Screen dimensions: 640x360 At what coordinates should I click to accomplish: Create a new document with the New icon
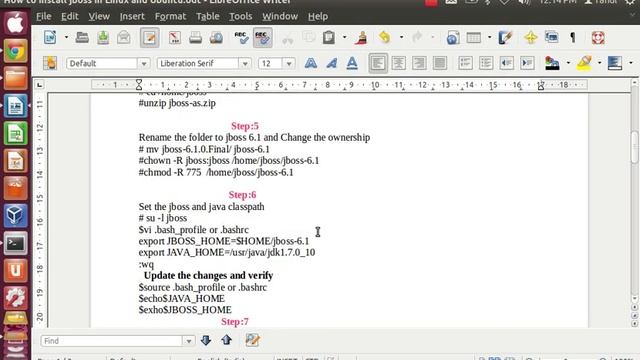pyautogui.click(x=50, y=38)
